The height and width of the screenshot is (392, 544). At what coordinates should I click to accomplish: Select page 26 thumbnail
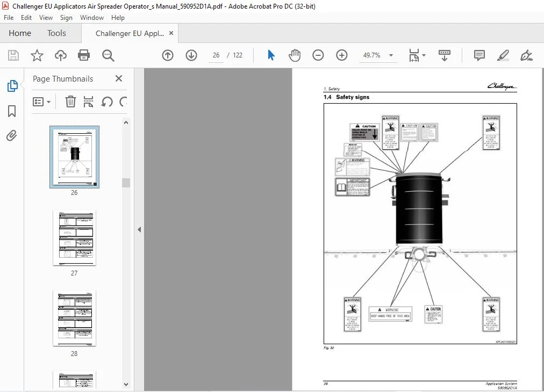[x=74, y=157]
